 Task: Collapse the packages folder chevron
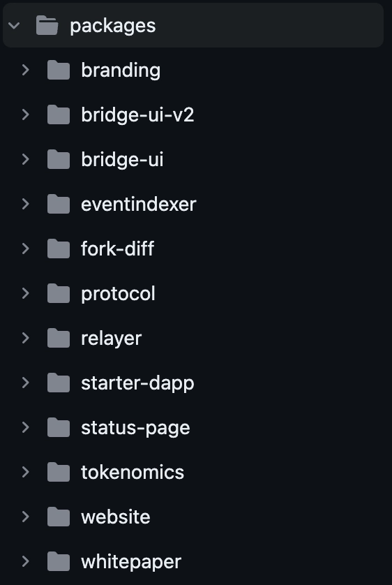(14, 25)
